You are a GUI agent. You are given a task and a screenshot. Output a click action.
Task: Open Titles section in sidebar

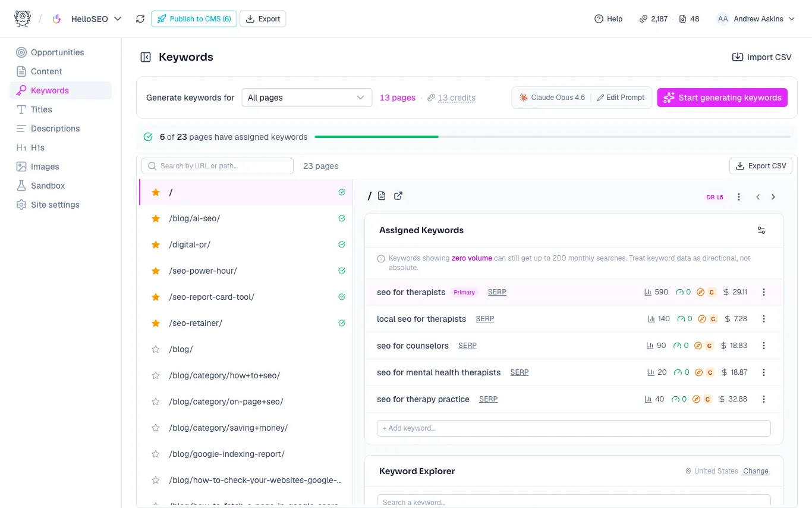[42, 109]
